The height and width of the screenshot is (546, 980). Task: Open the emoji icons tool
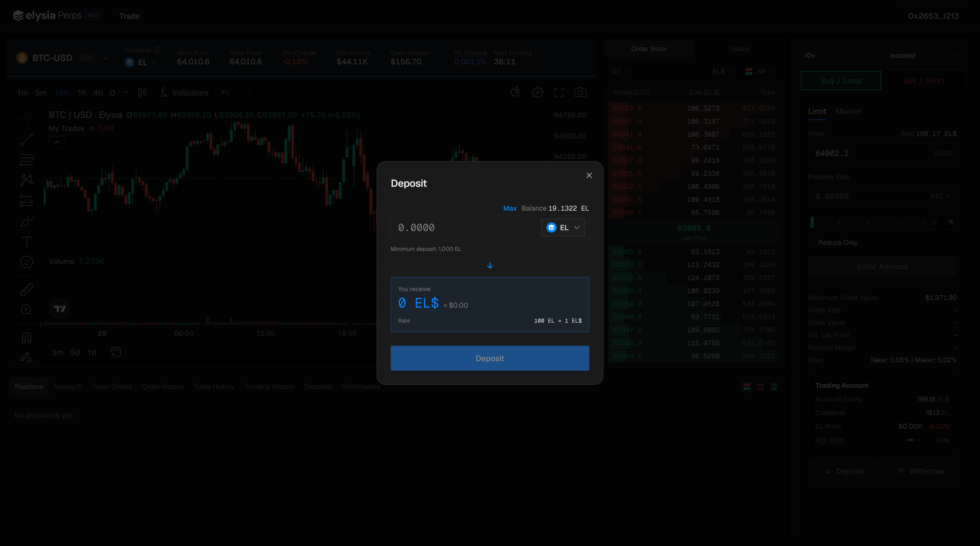click(27, 262)
